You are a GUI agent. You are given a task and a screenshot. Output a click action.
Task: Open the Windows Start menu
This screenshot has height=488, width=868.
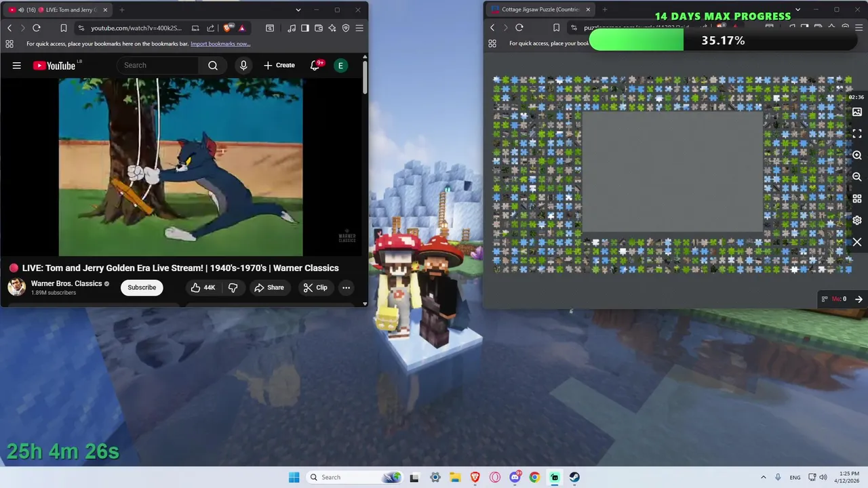tap(294, 477)
